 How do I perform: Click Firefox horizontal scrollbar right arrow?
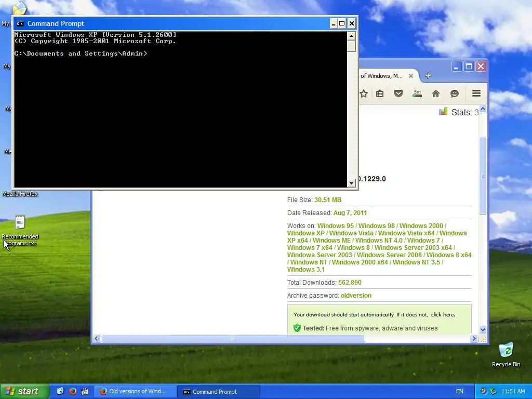[x=474, y=338]
